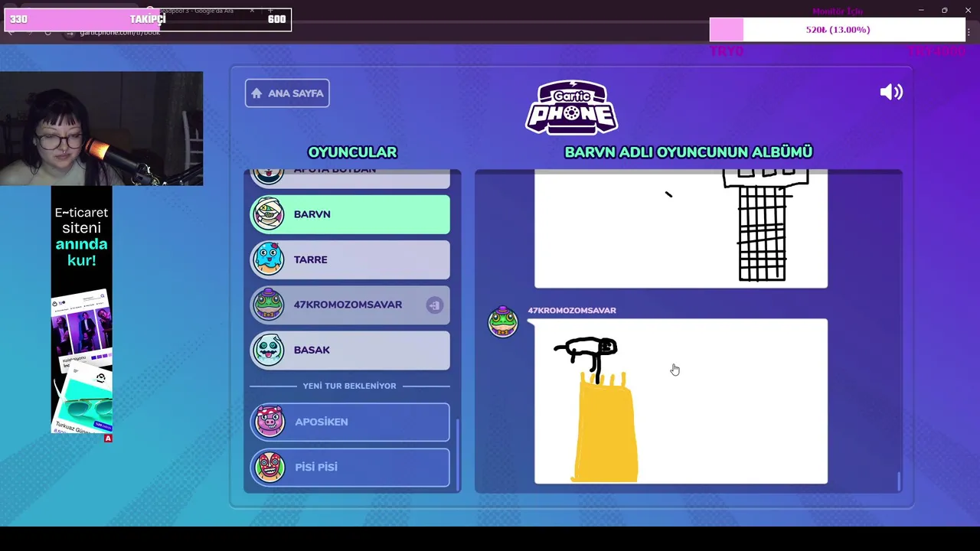Viewport: 980px width, 551px height.
Task: Select waiting player PİSİ PİSİ
Action: coord(351,467)
